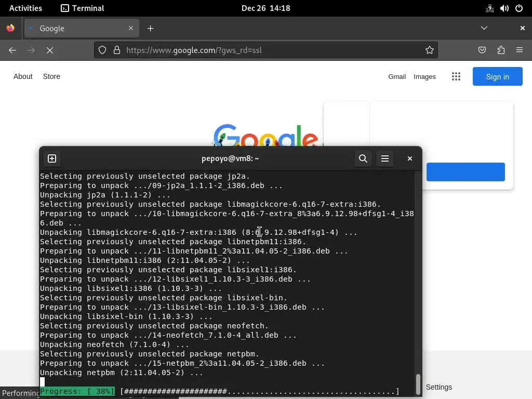Open Google apps grid icon
The image size is (532, 399).
[x=456, y=76]
